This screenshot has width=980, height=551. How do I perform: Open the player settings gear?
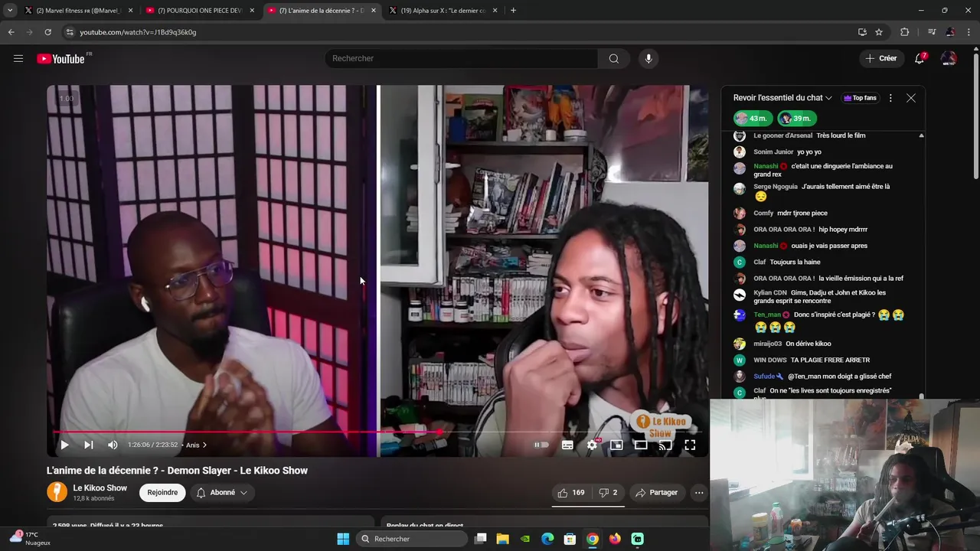[x=592, y=445]
